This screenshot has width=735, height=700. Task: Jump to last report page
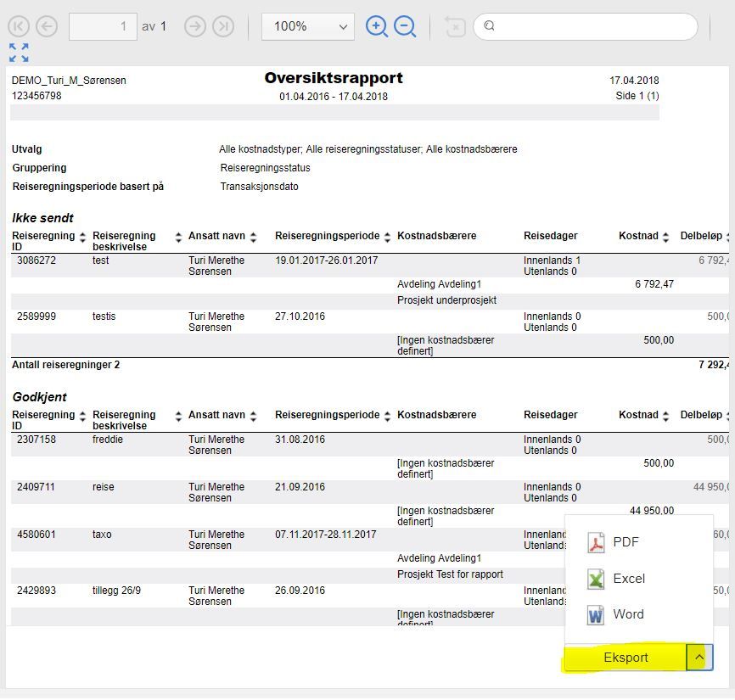pyautogui.click(x=223, y=26)
